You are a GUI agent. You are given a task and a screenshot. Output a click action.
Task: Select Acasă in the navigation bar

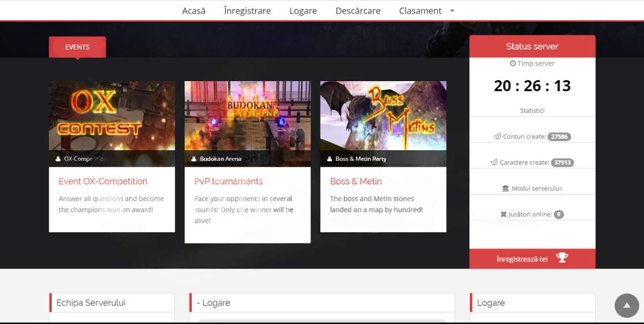pos(194,10)
